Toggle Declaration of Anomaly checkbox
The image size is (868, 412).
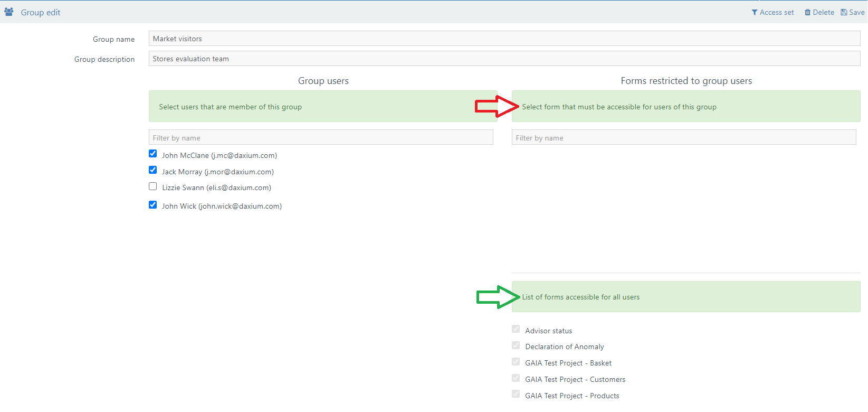(x=516, y=345)
